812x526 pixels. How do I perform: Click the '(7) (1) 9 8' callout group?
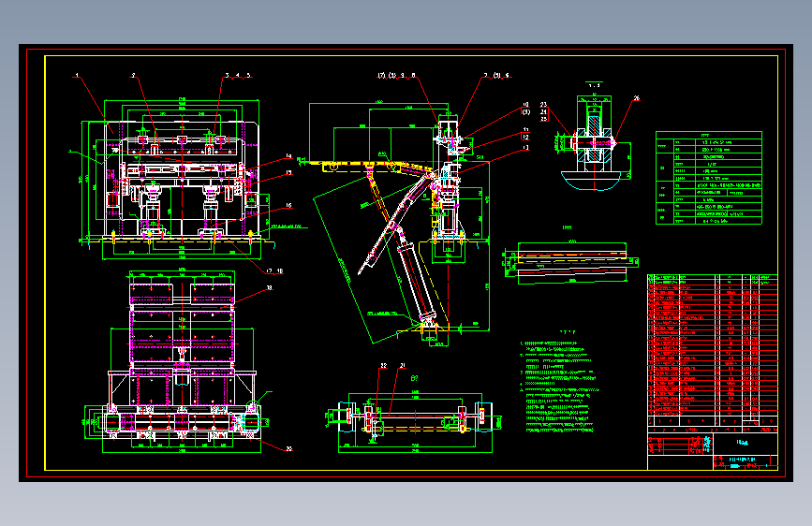coord(397,76)
